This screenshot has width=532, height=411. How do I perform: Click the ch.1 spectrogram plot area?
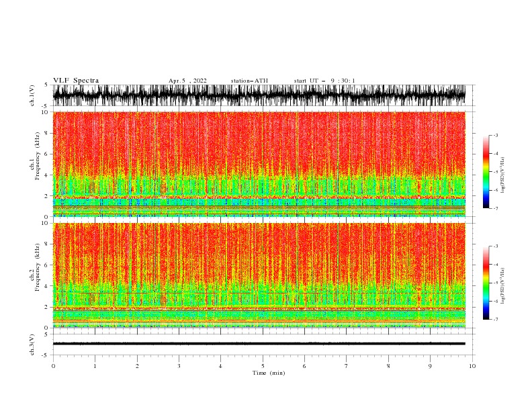coord(259,164)
